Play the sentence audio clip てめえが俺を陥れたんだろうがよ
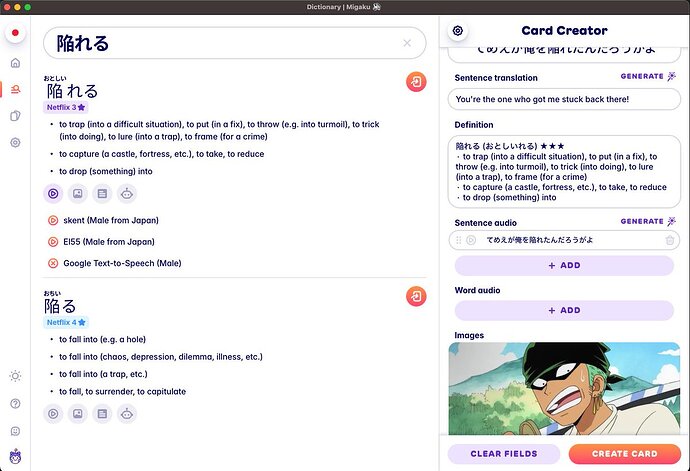The height and width of the screenshot is (471, 690). coord(471,240)
